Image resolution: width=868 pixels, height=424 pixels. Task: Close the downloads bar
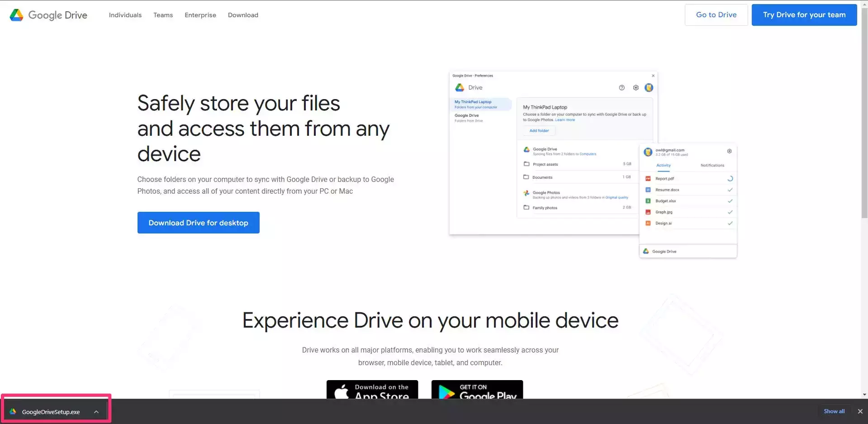(x=860, y=411)
